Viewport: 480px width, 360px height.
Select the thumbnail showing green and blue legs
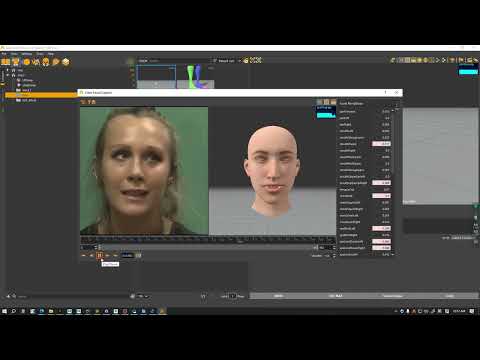tap(195, 76)
